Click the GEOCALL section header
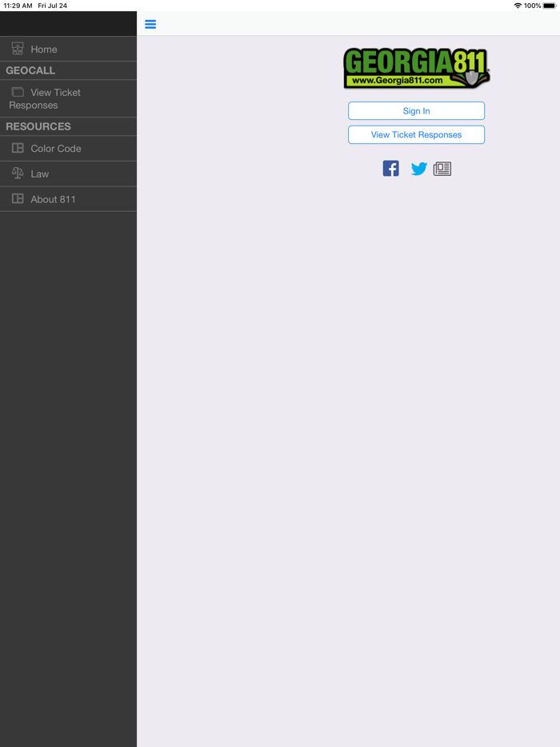 [x=68, y=70]
